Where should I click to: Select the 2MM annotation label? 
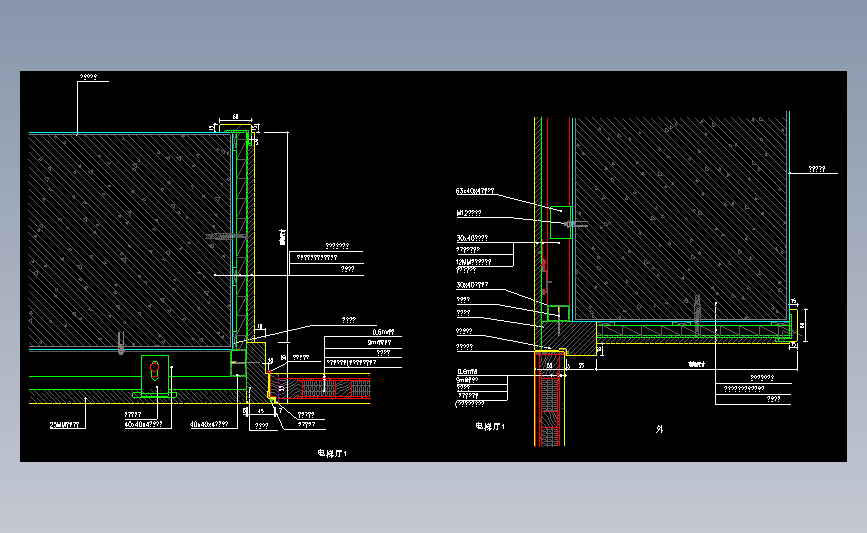click(x=64, y=425)
